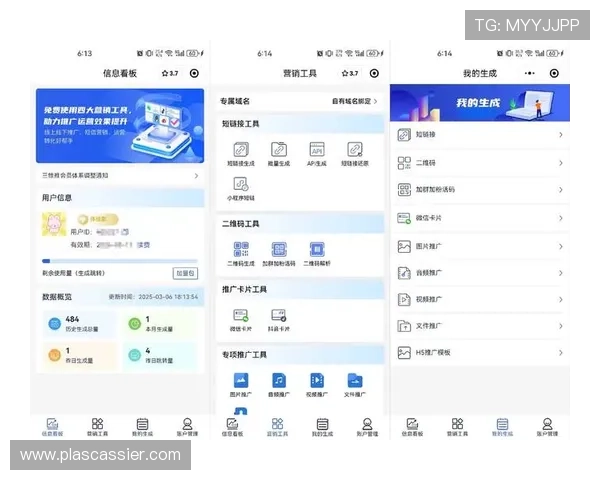Switch to 营销工具 tab on the 我的生成 screen
This screenshot has height=480, width=600.
457,427
